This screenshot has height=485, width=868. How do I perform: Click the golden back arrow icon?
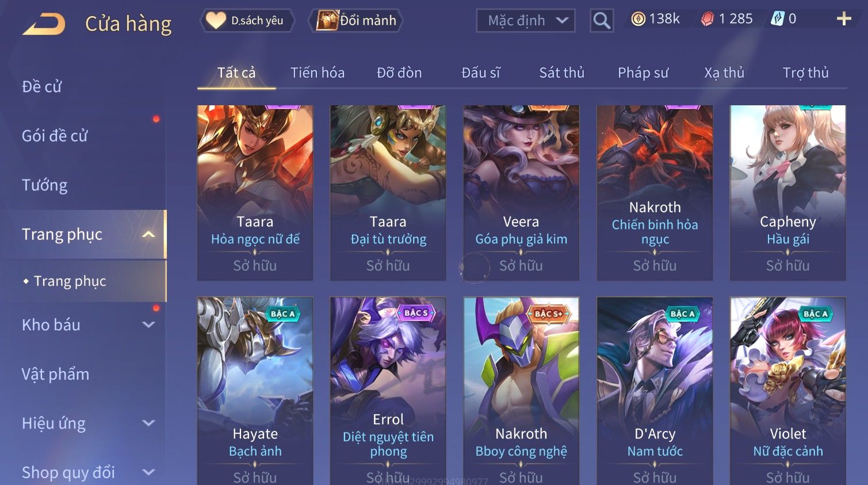point(44,24)
